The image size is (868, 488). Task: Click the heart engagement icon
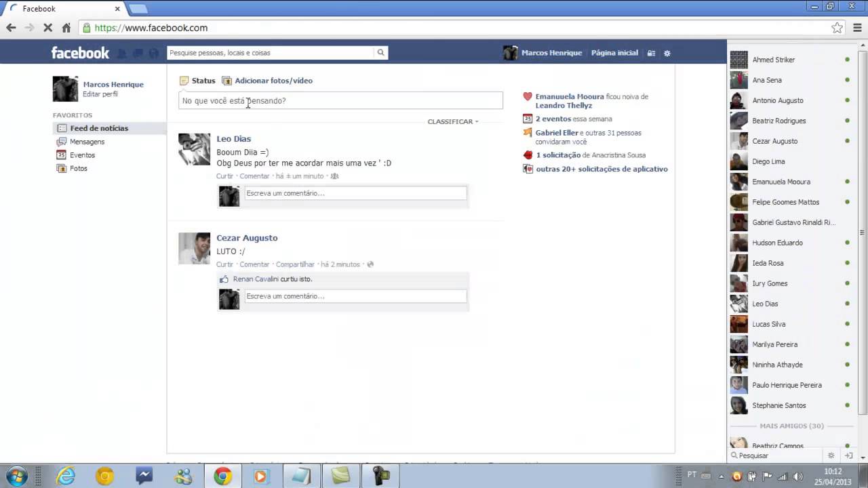coord(528,97)
